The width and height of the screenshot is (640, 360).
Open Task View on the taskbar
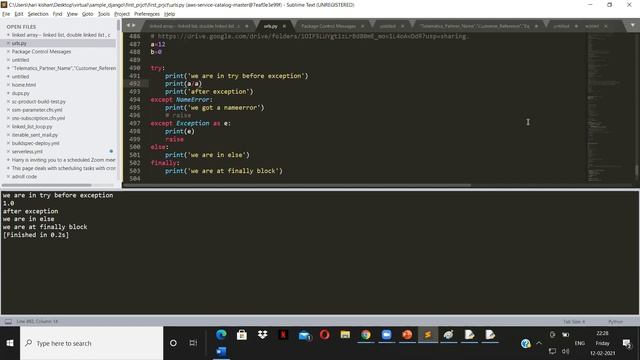tap(193, 343)
